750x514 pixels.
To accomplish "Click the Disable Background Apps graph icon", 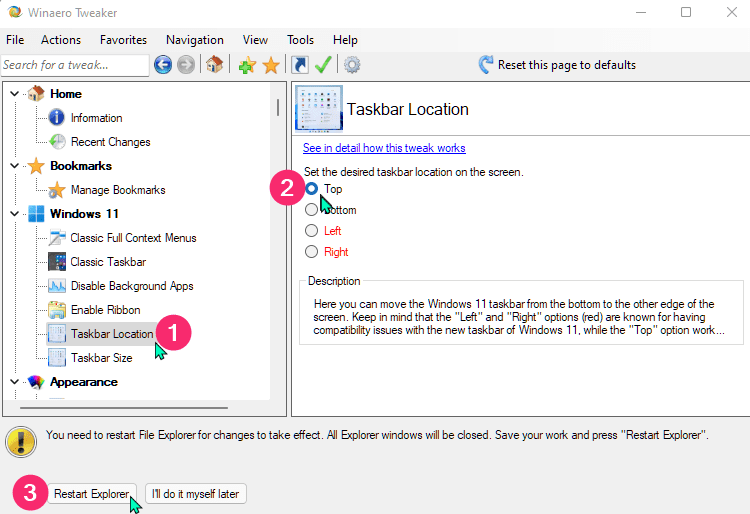I will [x=57, y=285].
